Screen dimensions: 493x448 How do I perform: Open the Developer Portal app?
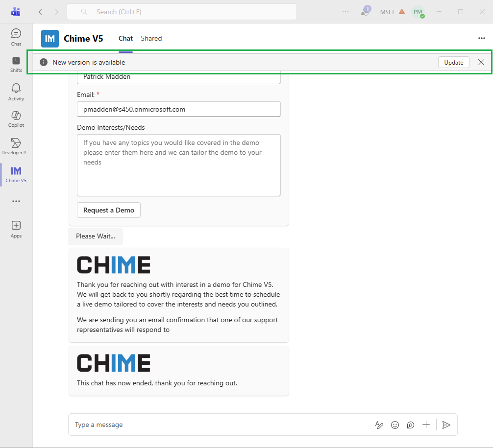tap(16, 146)
